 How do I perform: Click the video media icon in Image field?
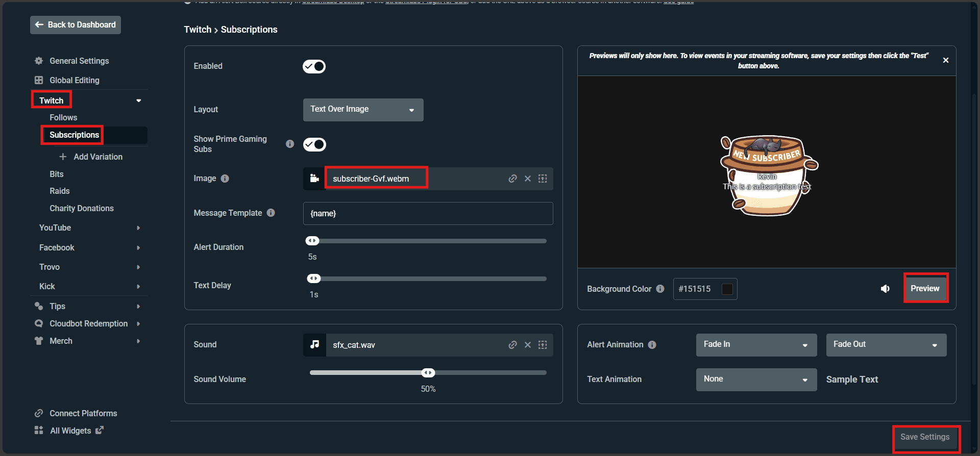(314, 179)
